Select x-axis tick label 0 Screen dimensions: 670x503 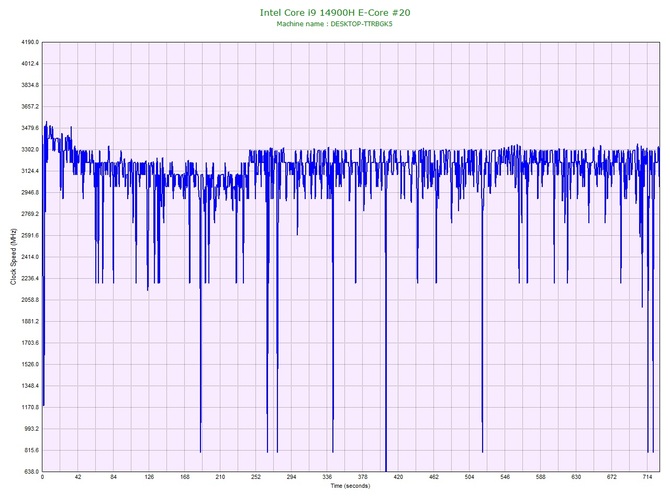[x=42, y=477]
